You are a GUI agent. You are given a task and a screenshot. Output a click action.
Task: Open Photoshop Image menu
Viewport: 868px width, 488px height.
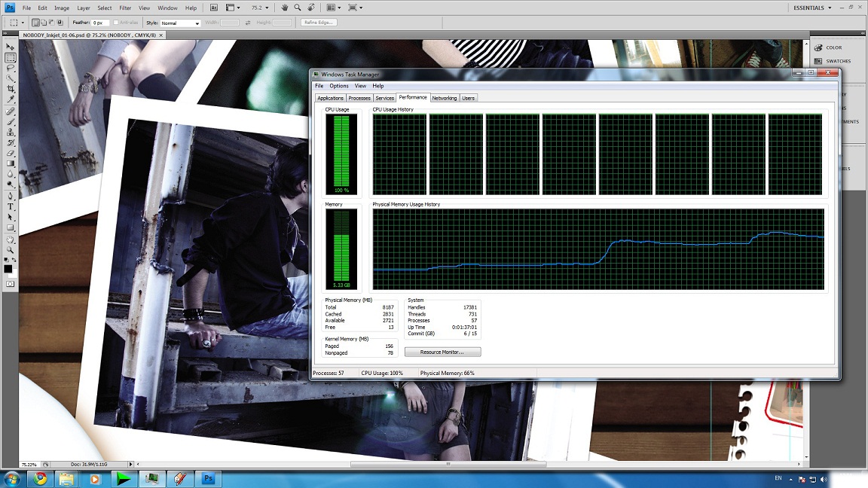[62, 8]
